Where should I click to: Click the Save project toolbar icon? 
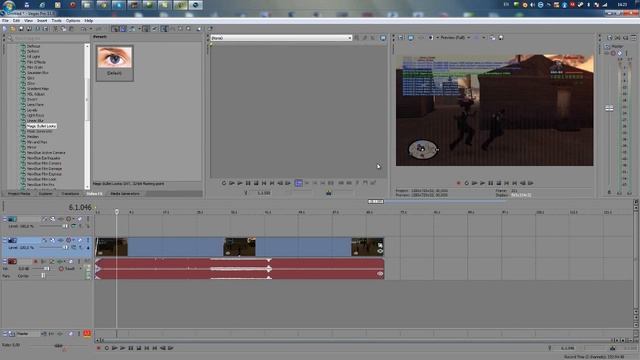click(x=21, y=29)
